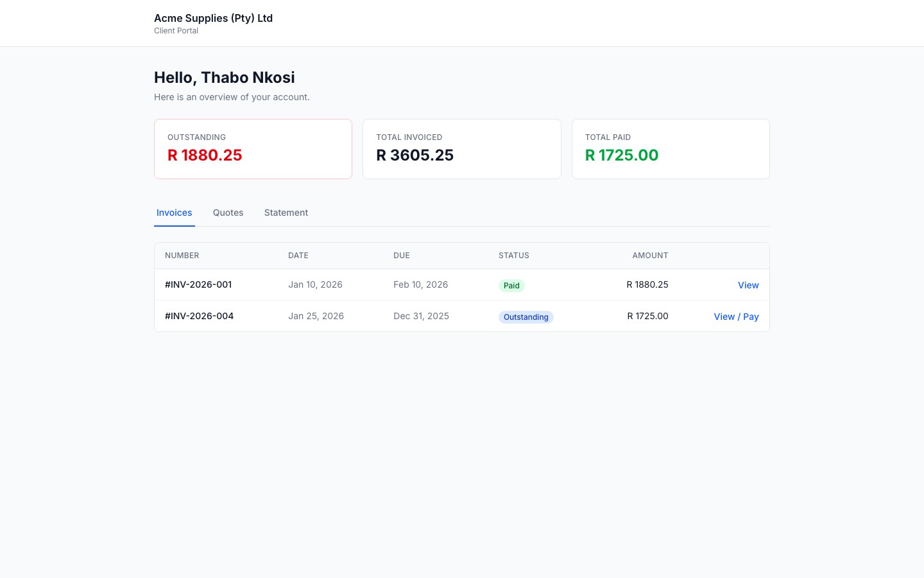The image size is (924, 578).
Task: Switch to the Quotes tab
Action: (228, 213)
